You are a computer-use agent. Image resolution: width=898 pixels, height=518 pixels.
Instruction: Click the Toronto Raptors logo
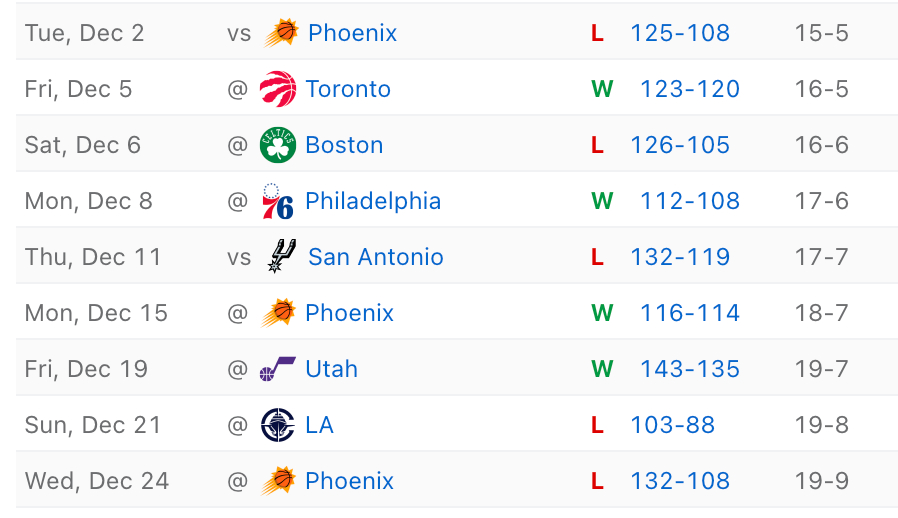tap(277, 89)
